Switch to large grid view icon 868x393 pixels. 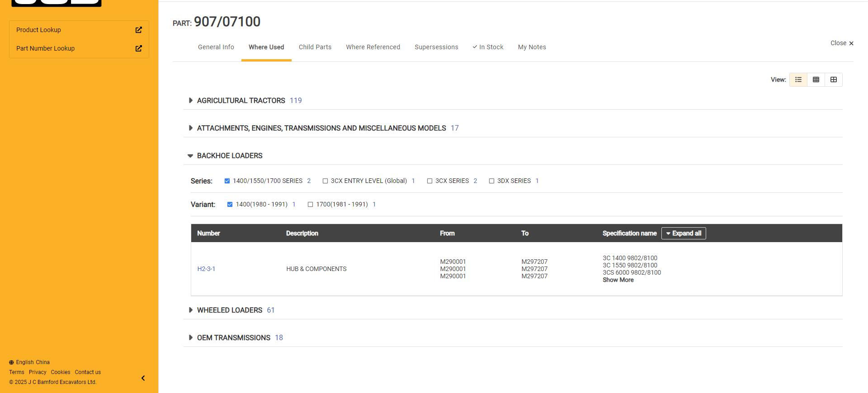(x=834, y=80)
